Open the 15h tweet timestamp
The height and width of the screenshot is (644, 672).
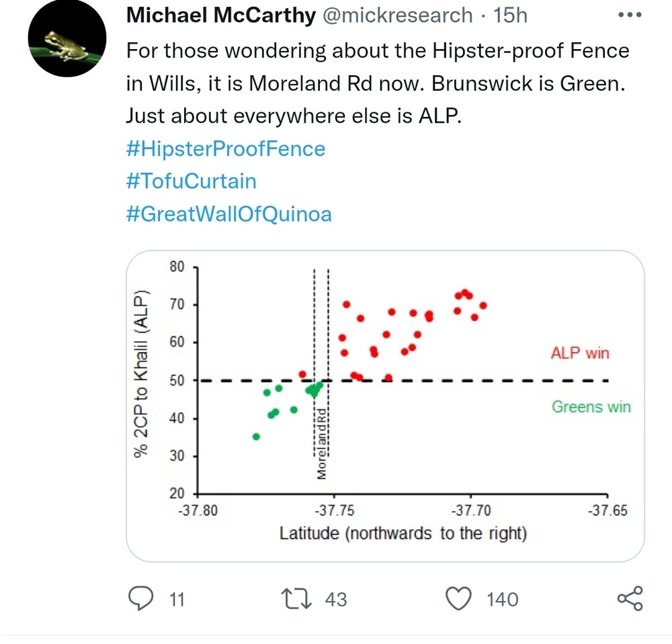pyautogui.click(x=511, y=15)
